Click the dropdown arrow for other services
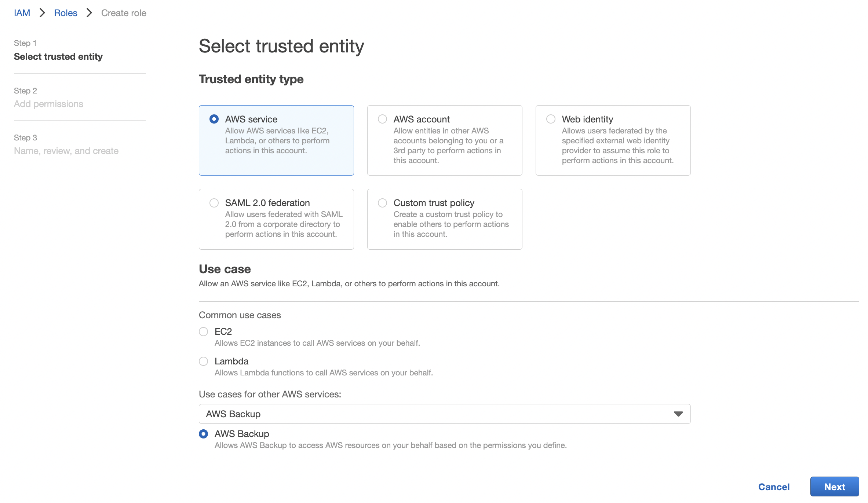868x503 pixels. coord(678,414)
